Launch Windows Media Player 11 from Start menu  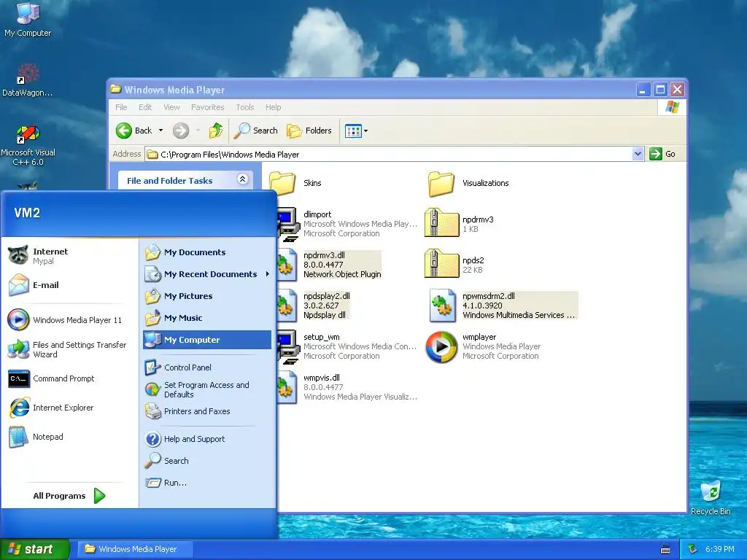click(x=65, y=320)
